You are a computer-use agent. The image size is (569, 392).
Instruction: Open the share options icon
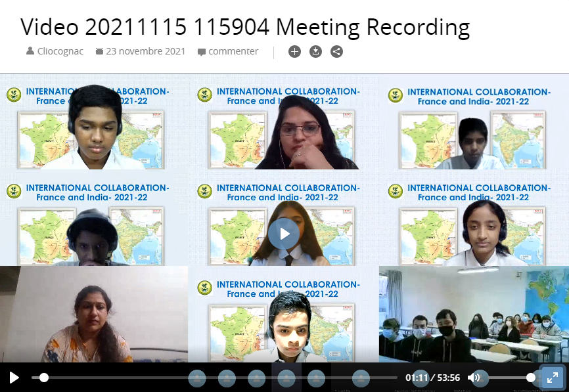click(x=337, y=51)
